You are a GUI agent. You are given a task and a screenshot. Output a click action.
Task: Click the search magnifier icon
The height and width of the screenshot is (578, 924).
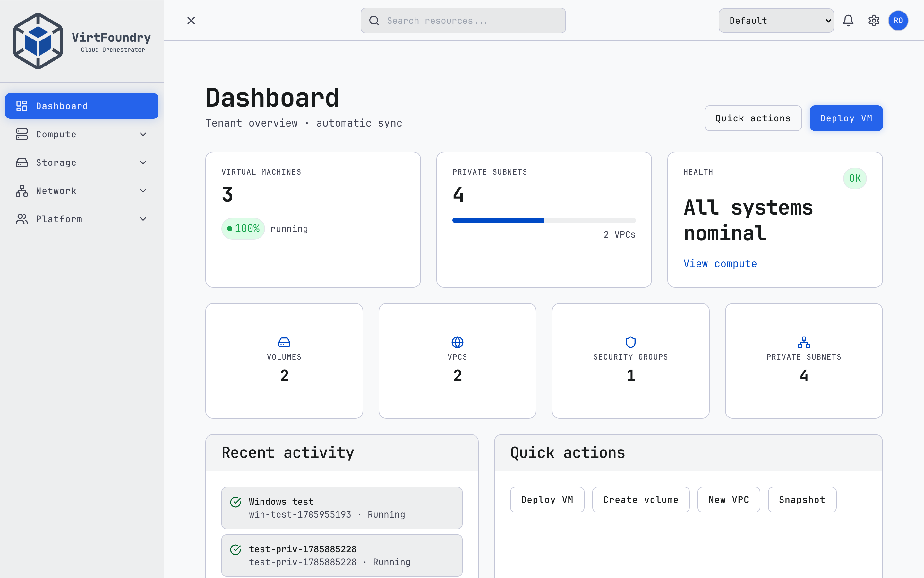(374, 21)
